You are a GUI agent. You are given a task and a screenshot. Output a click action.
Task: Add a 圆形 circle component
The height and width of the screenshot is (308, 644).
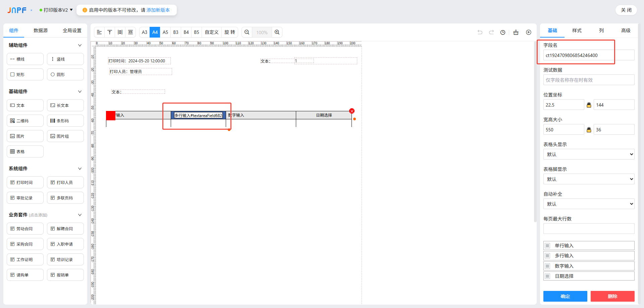click(x=65, y=74)
